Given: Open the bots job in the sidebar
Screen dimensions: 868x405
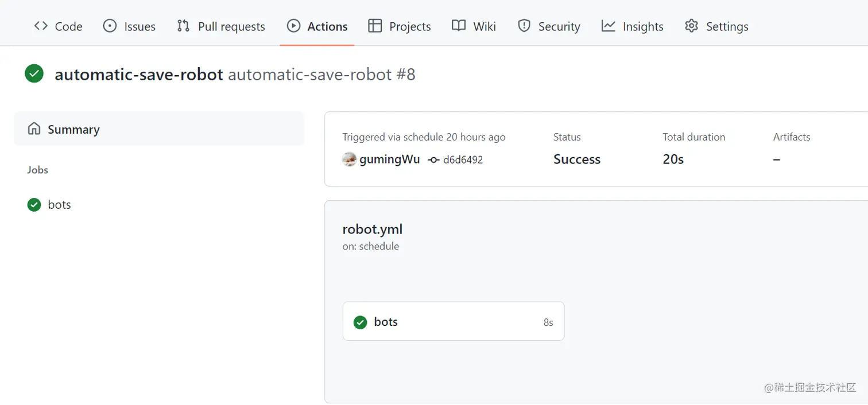Looking at the screenshot, I should coord(59,205).
